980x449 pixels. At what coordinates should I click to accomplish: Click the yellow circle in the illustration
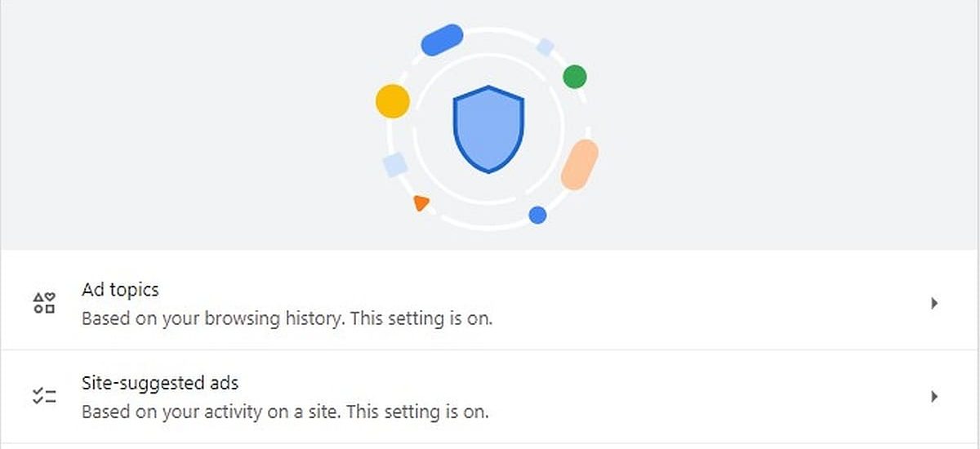392,101
